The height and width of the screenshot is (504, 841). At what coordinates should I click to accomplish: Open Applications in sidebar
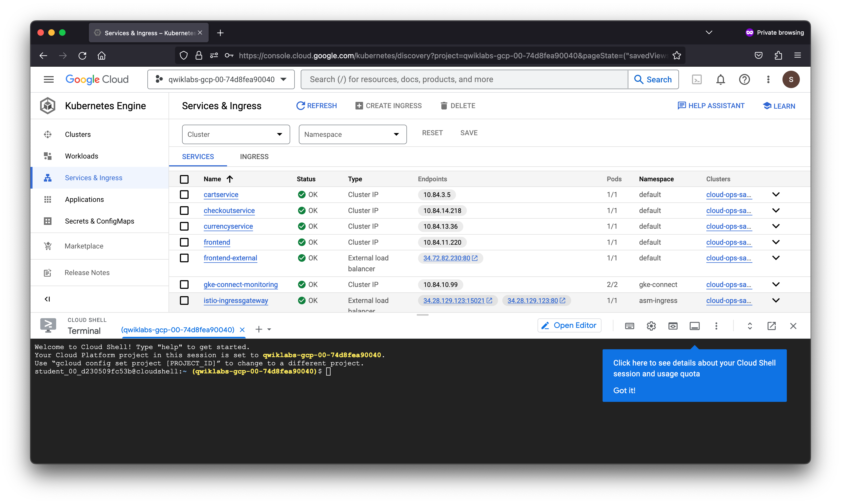click(x=99, y=200)
